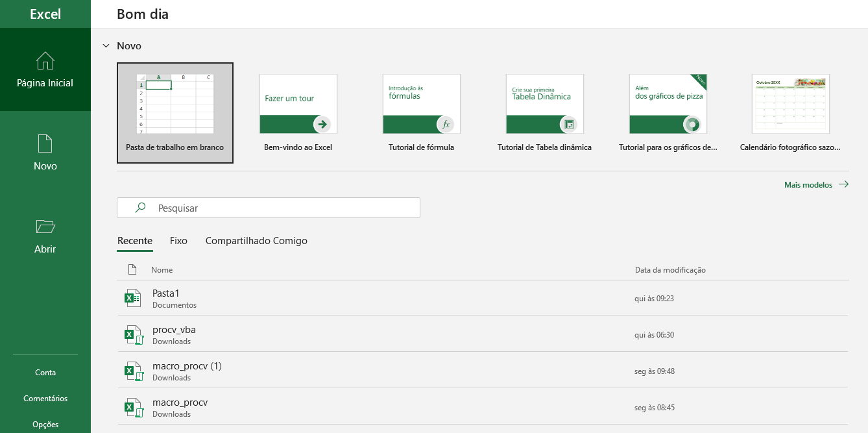Screen dimensions: 868x433
Task: Click the Pasta1 Excel file icon
Action: (133, 298)
